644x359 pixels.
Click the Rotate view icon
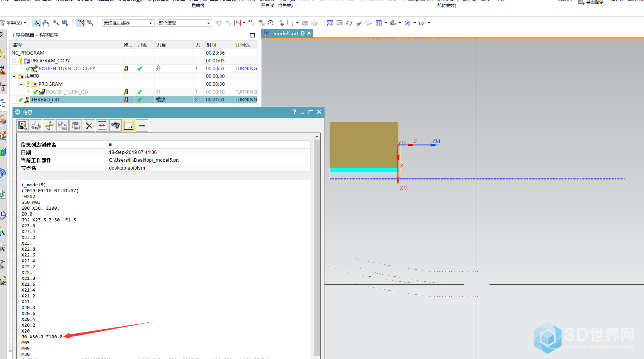pos(349,23)
